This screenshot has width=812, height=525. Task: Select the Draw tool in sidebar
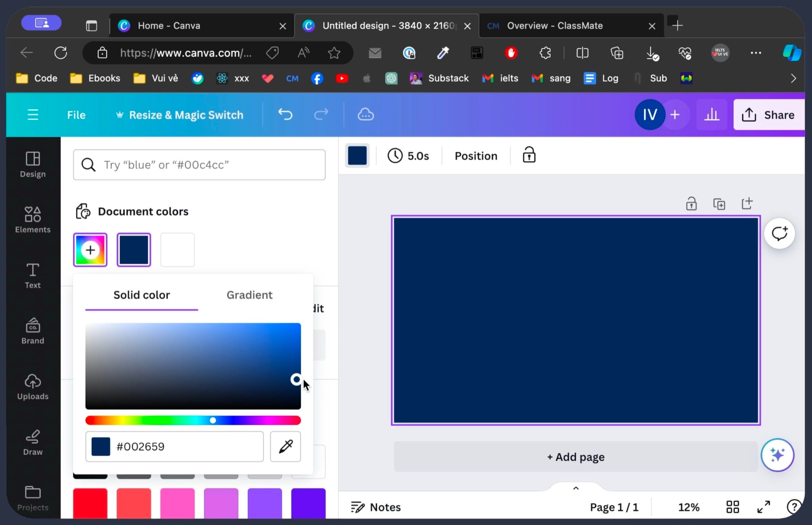[33, 442]
